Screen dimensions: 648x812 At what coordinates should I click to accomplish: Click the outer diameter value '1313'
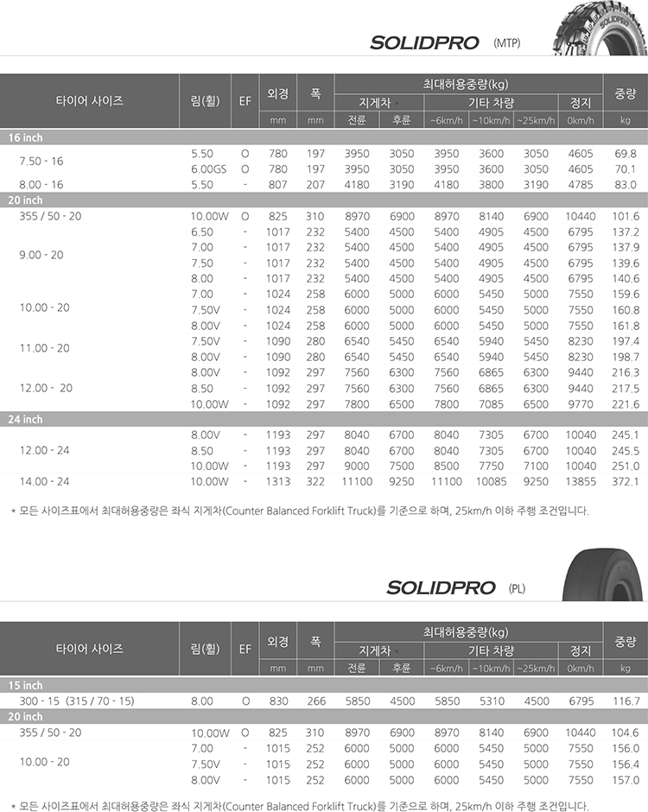(278, 481)
